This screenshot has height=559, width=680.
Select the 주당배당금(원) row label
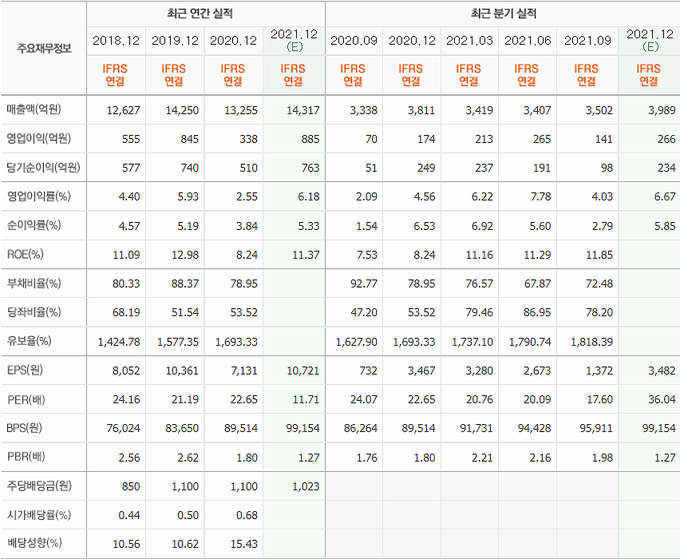(39, 486)
